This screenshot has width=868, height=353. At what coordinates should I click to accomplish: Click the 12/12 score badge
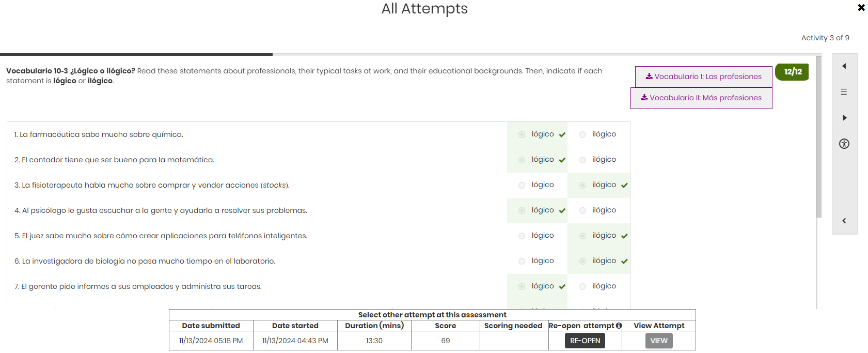792,72
